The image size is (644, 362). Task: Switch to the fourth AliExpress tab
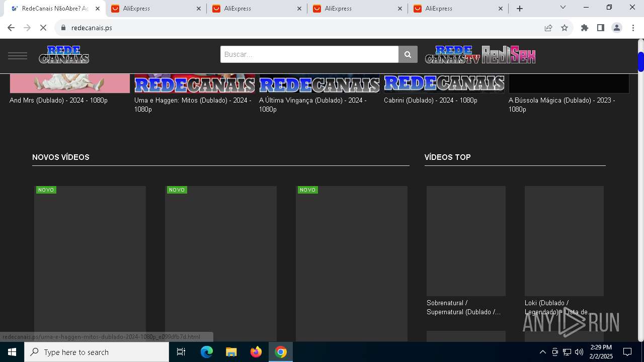(x=458, y=9)
